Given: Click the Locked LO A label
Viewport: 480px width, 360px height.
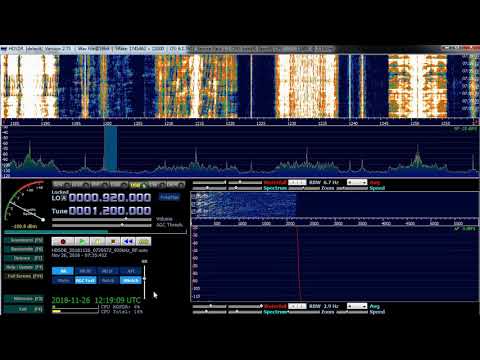Looking at the screenshot, I should (60, 196).
